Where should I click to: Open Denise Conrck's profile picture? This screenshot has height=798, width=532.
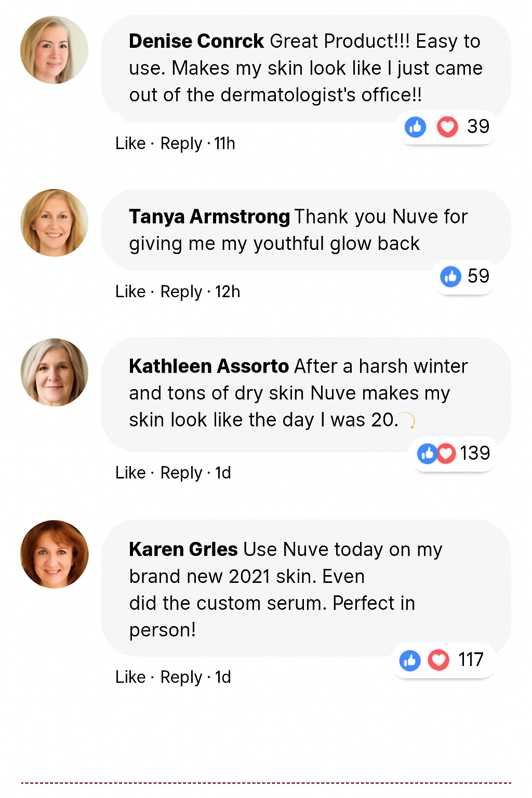[54, 50]
